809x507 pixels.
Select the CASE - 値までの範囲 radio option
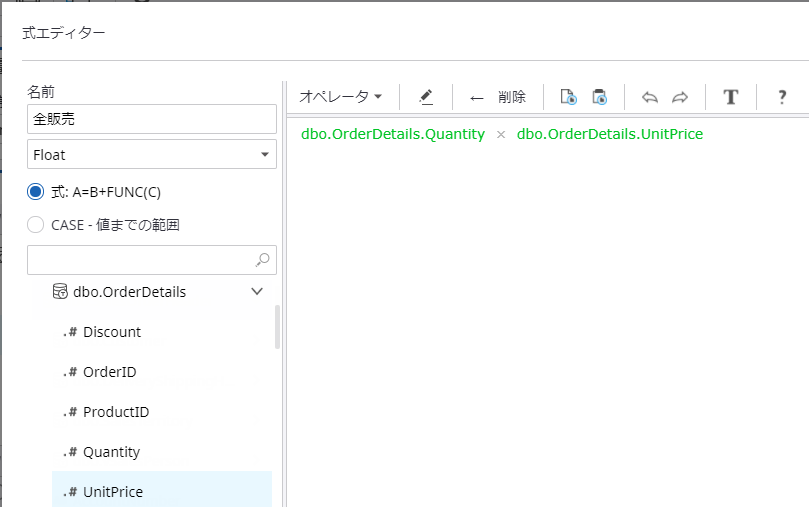tap(36, 225)
